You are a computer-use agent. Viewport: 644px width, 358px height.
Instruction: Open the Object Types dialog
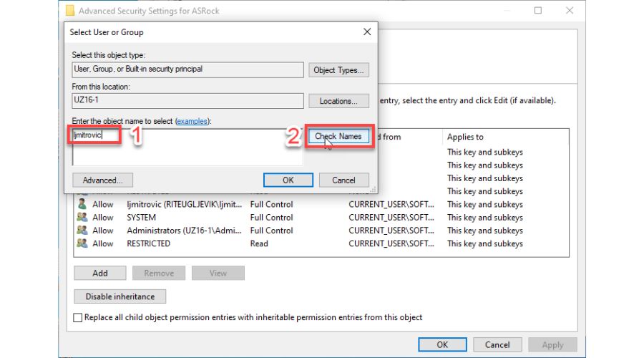339,70
